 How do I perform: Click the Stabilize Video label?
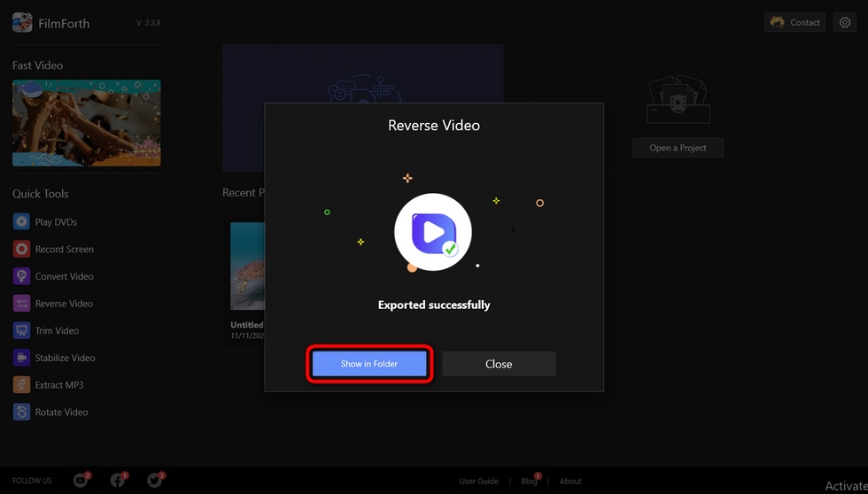[66, 358]
